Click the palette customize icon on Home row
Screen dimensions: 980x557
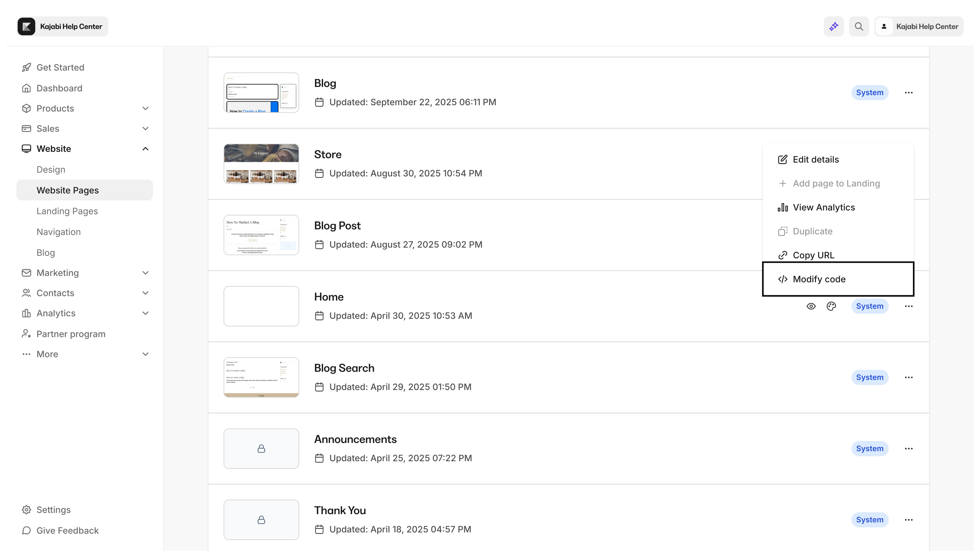(x=831, y=306)
